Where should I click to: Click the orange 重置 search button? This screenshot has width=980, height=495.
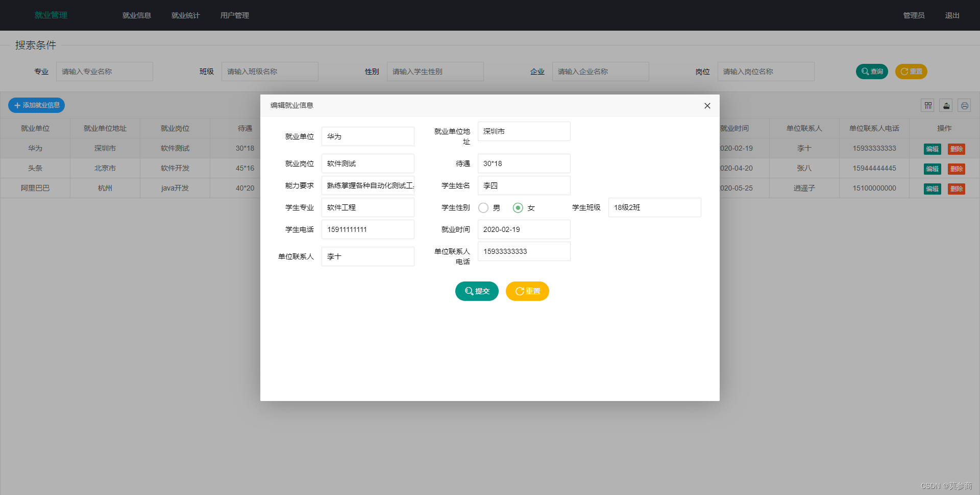pos(911,72)
